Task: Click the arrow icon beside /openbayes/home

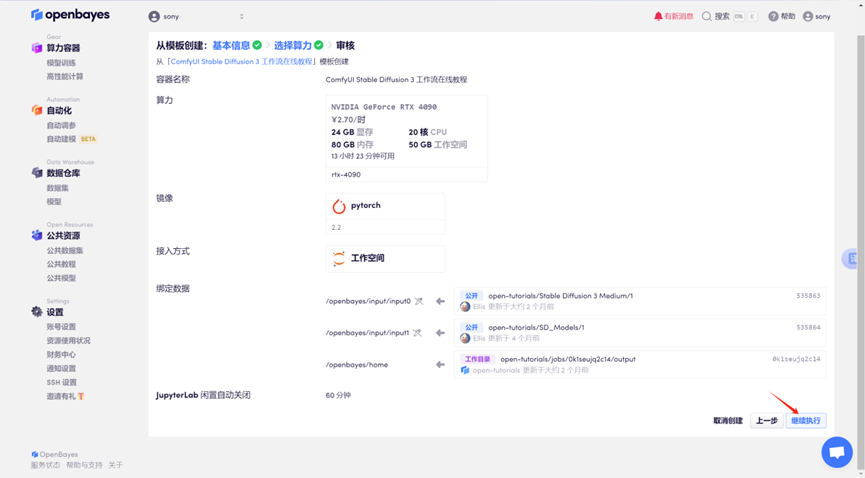Action: [440, 365]
